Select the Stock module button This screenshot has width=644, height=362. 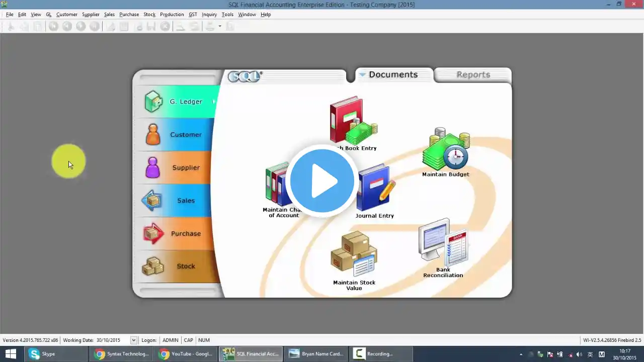click(177, 266)
